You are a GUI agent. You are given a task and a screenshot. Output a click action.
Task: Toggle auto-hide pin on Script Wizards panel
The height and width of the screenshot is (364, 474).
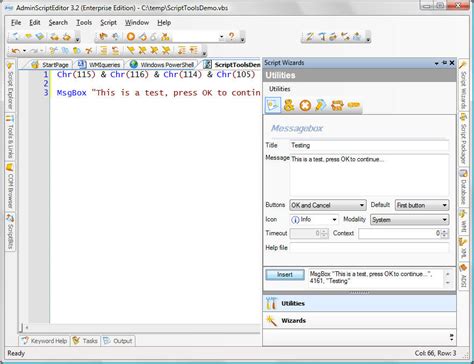(x=444, y=63)
